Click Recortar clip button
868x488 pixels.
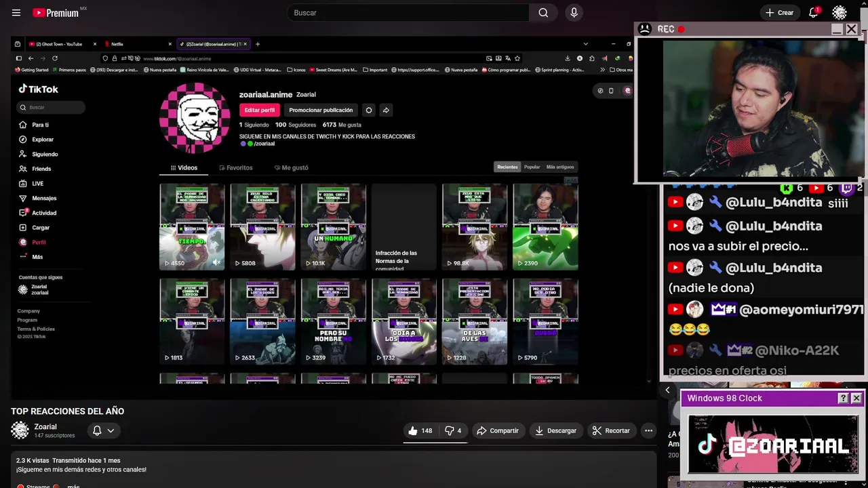point(610,430)
